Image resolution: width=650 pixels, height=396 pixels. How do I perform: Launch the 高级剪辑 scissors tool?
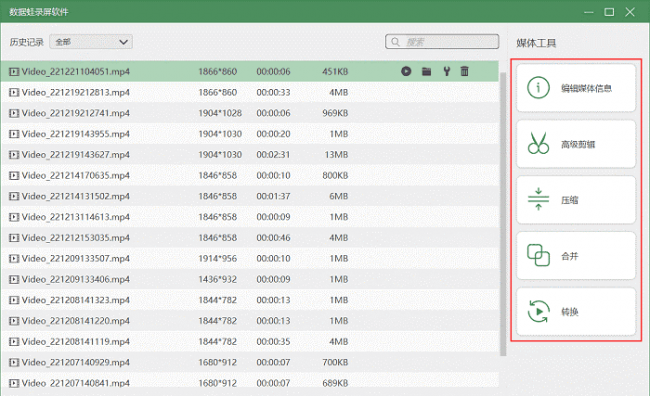576,144
